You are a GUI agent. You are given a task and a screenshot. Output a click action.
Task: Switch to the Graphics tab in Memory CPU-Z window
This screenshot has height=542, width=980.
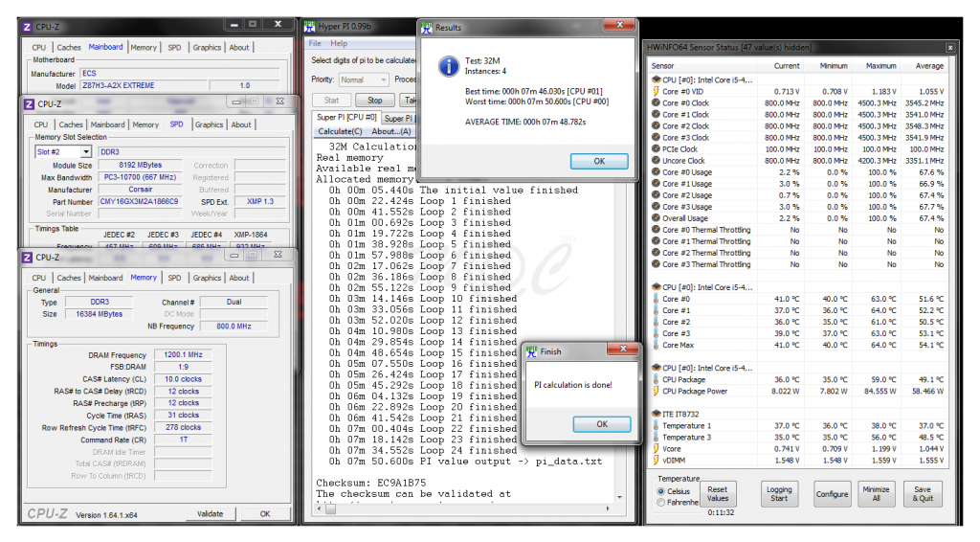pos(207,278)
